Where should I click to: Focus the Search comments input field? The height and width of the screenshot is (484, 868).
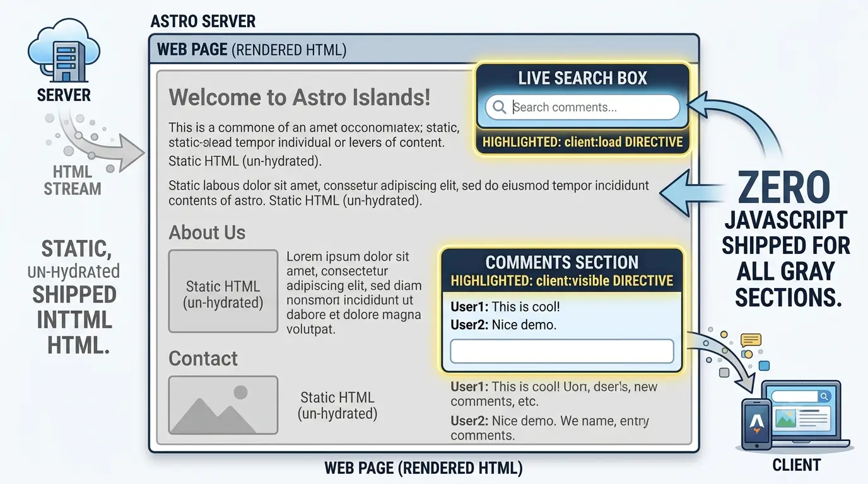point(582,107)
